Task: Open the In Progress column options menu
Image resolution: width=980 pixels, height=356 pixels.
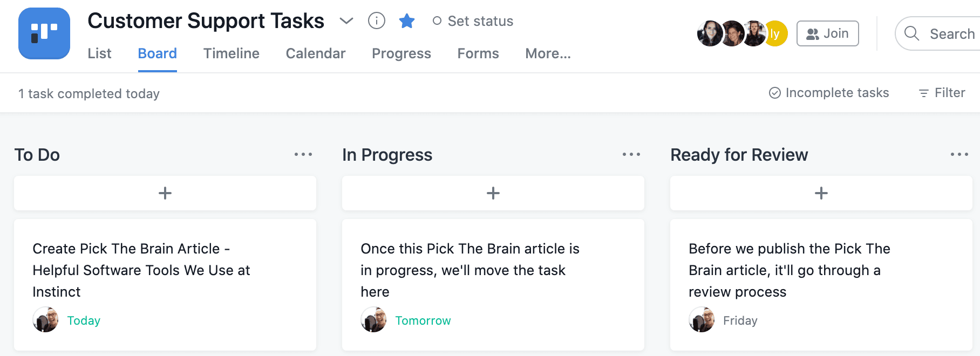Action: (631, 154)
